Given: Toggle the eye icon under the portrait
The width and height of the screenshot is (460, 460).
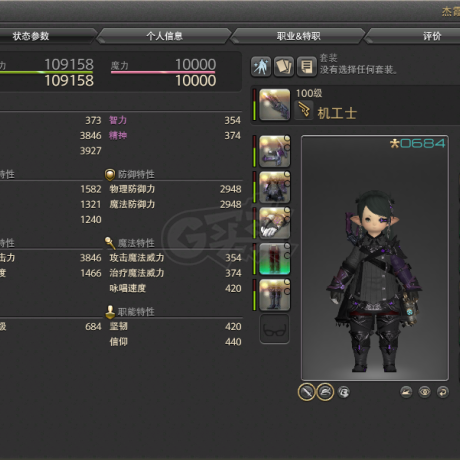Looking at the screenshot, I should (424, 392).
